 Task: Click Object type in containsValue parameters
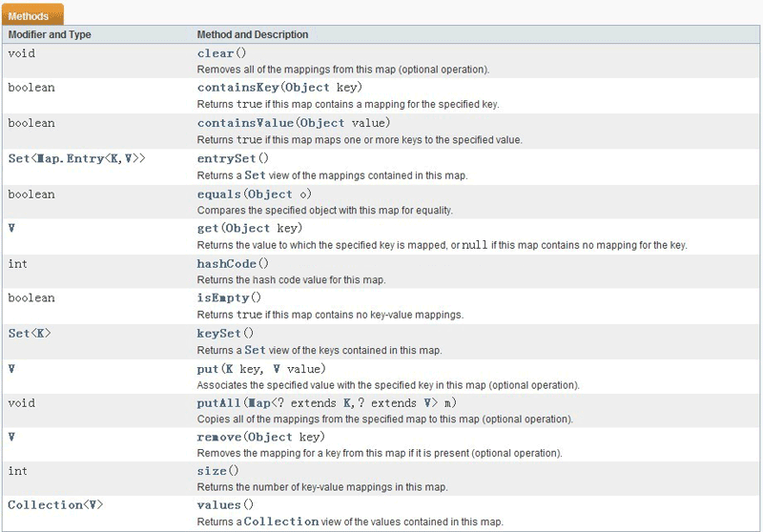coord(322,123)
